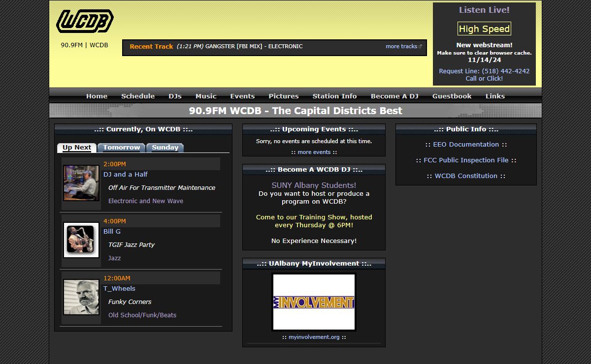The width and height of the screenshot is (591, 364).
Task: Open the Pictures menu item
Action: click(x=284, y=96)
